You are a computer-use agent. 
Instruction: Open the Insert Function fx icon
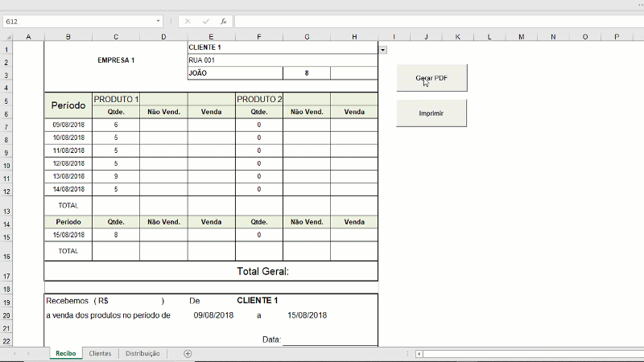(224, 22)
